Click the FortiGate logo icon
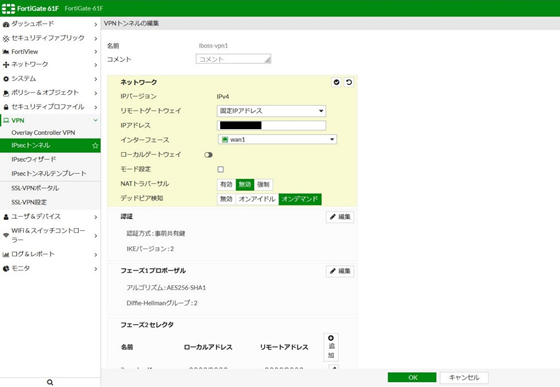 (x=8, y=9)
